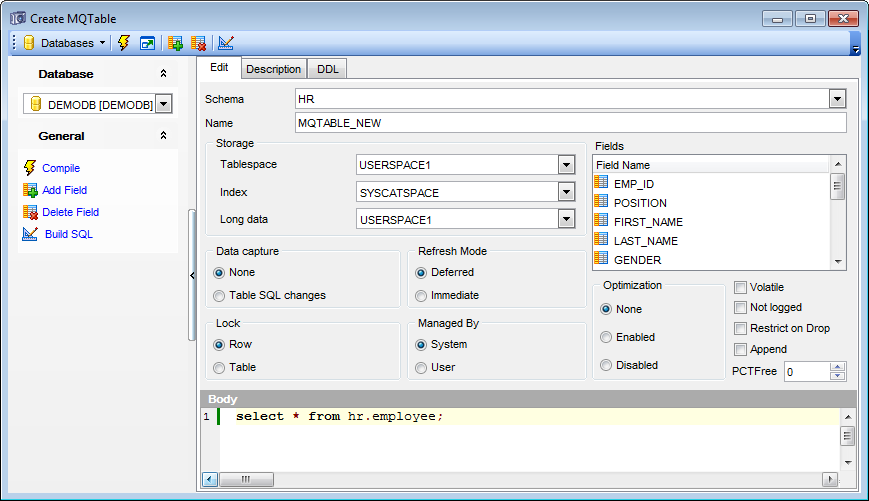Image resolution: width=869 pixels, height=501 pixels.
Task: Click the PCTFree value field
Action: pyautogui.click(x=807, y=372)
